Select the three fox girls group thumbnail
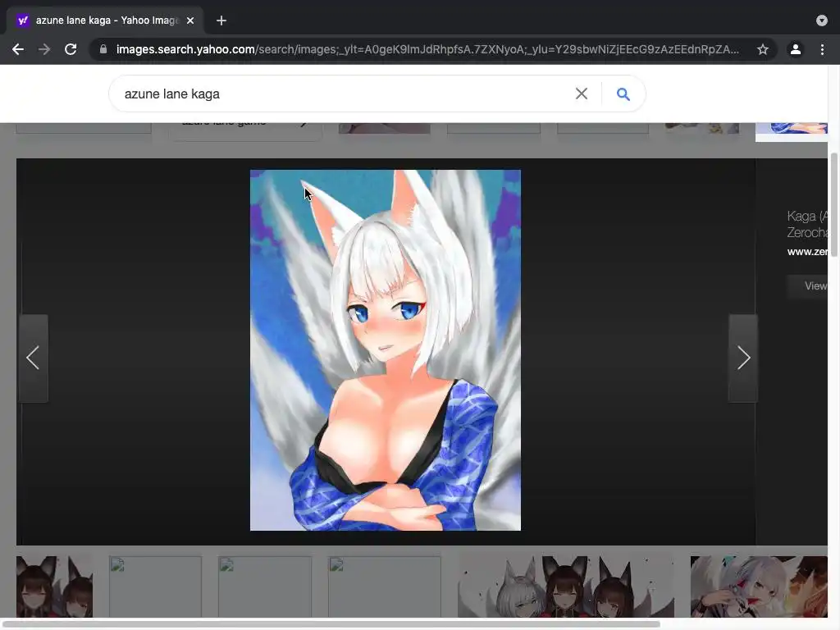This screenshot has height=630, width=840. (566, 587)
